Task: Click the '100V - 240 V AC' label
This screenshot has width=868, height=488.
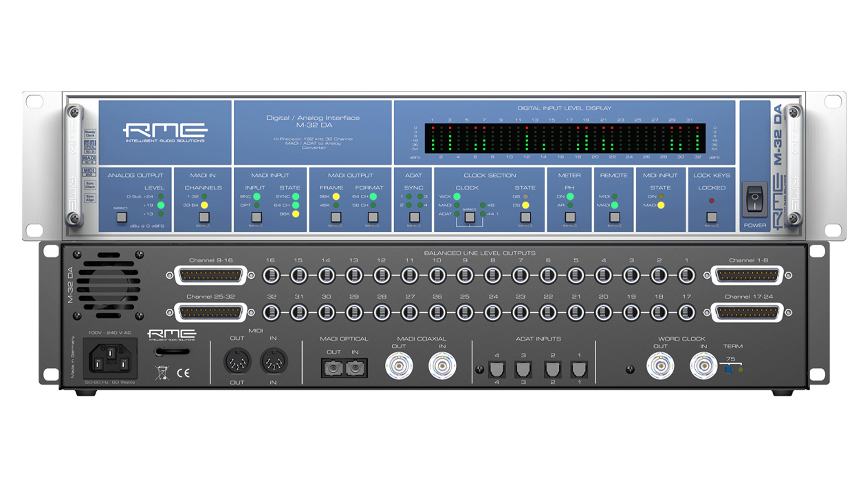Action: (x=110, y=333)
